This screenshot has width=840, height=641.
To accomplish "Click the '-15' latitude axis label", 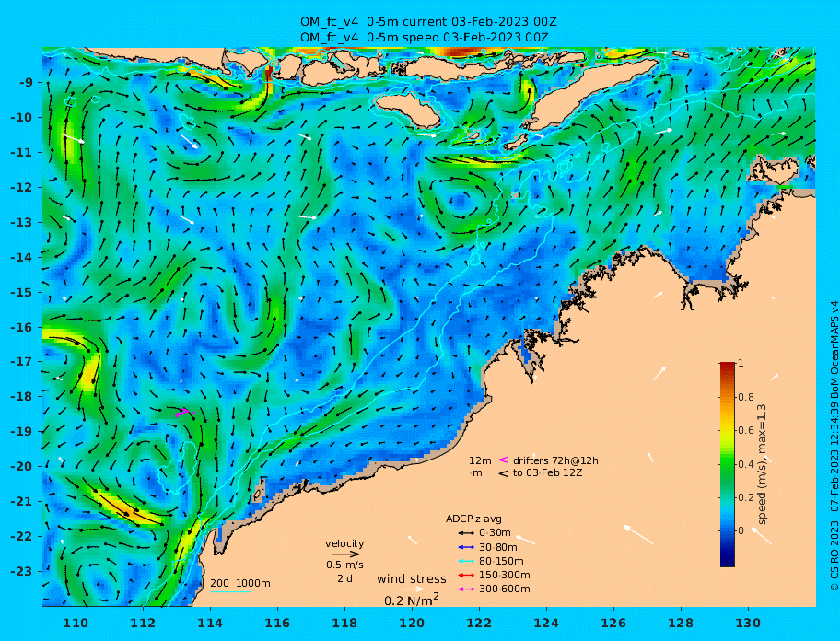I will pos(24,292).
